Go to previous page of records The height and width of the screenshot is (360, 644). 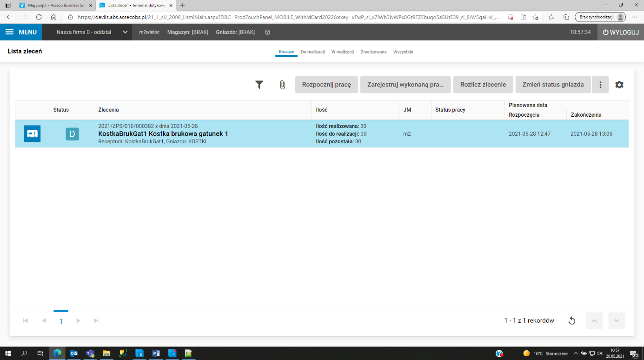pyautogui.click(x=44, y=320)
